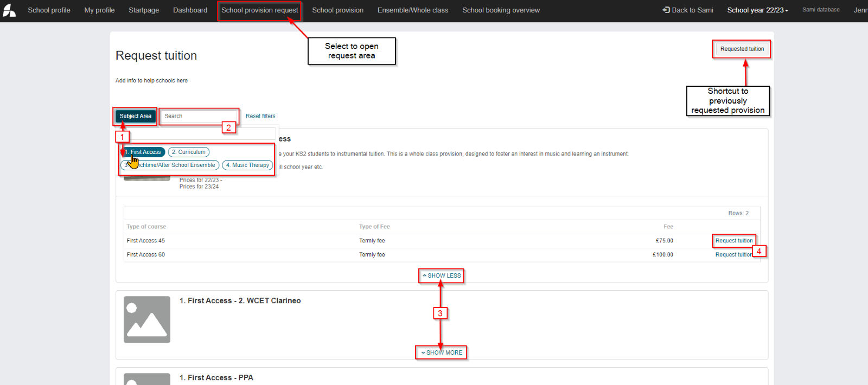Select School provision request tab
The width and height of the screenshot is (868, 385).
[x=259, y=10]
